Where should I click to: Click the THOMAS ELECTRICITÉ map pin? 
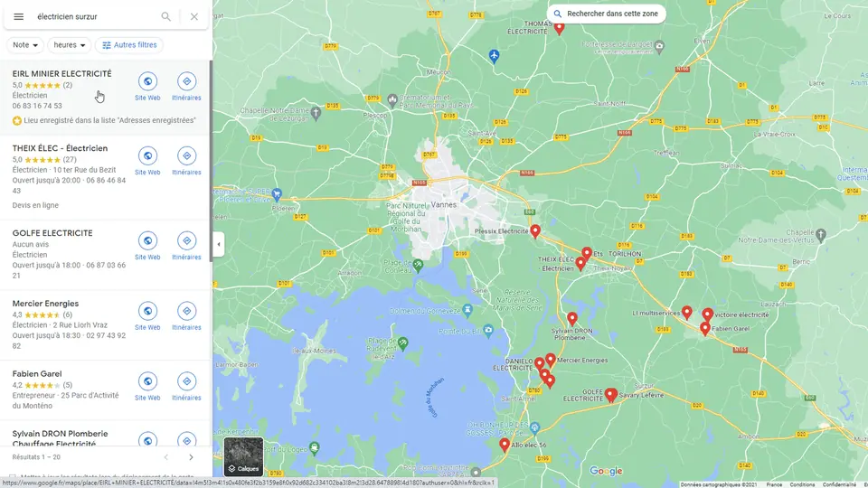click(559, 28)
